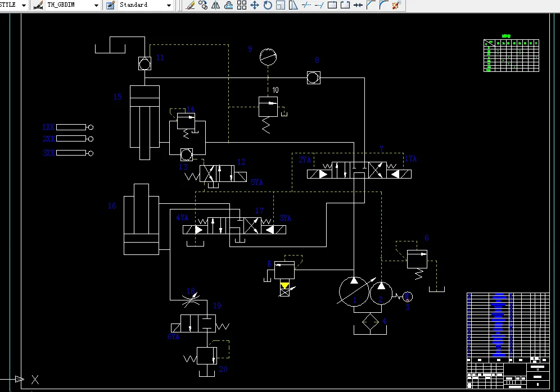Select the Explode tool
This screenshot has height=392, width=560.
click(x=396, y=5)
